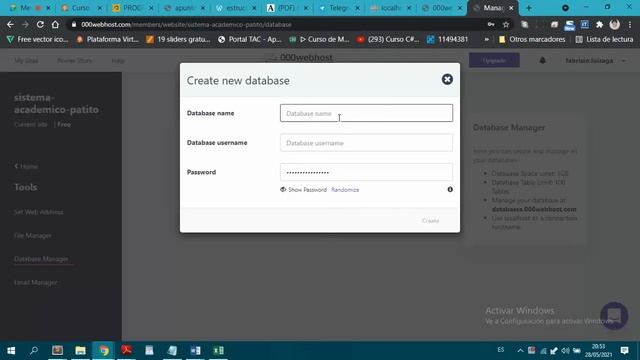Open the saved password key icon
The image size is (640, 360).
coord(491,24)
